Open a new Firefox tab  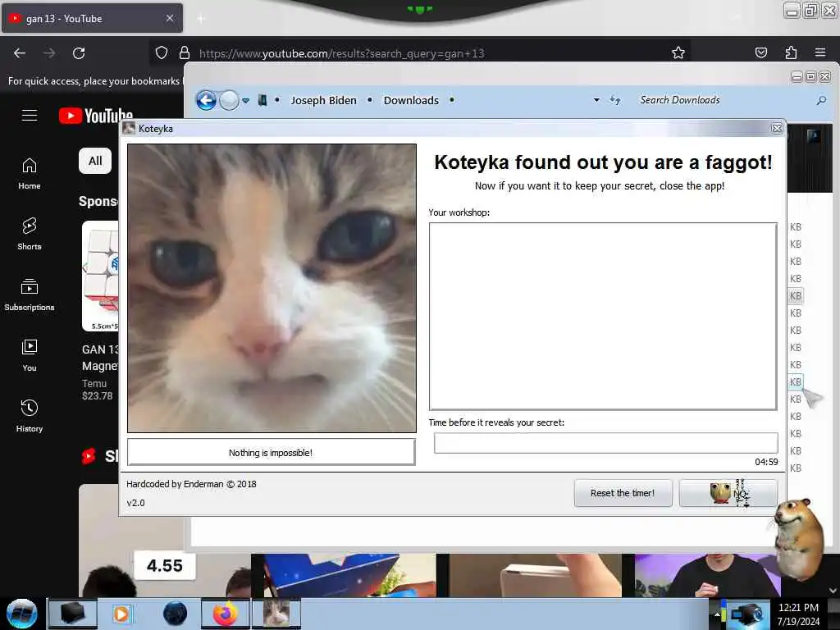[201, 19]
